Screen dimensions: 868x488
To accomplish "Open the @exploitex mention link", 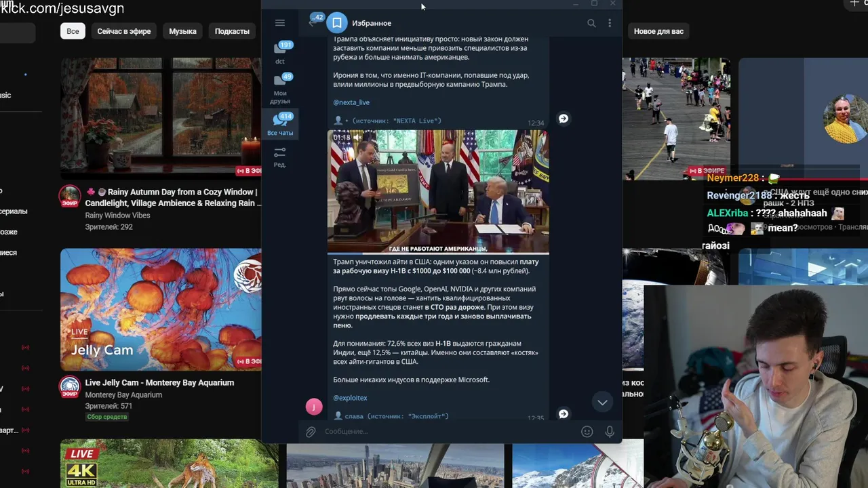I will (x=350, y=398).
